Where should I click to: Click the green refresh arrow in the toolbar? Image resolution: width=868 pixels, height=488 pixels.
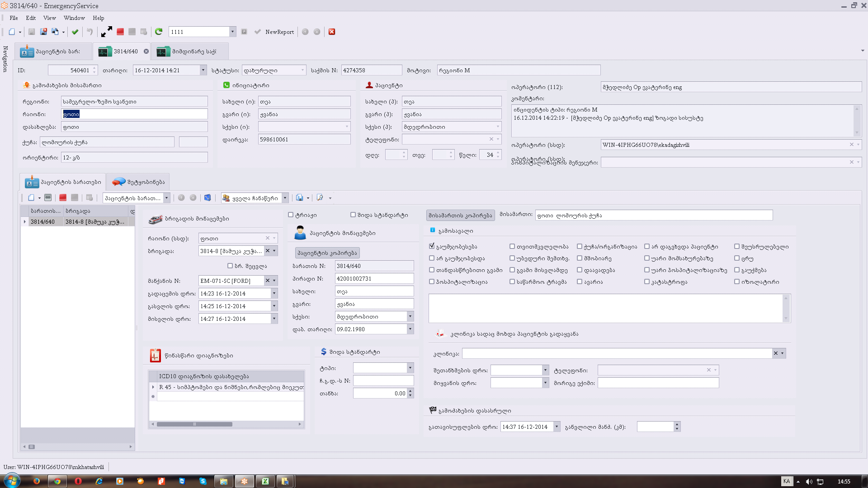pos(159,32)
